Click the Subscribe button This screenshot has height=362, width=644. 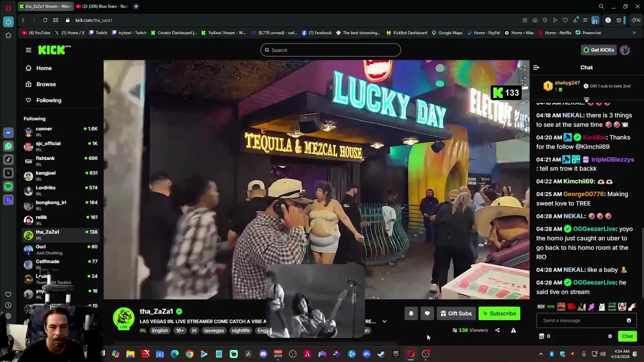(499, 313)
